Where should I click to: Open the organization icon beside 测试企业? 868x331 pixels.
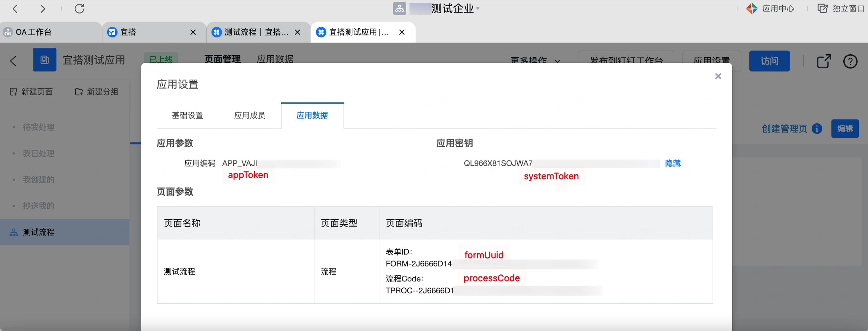pos(399,9)
